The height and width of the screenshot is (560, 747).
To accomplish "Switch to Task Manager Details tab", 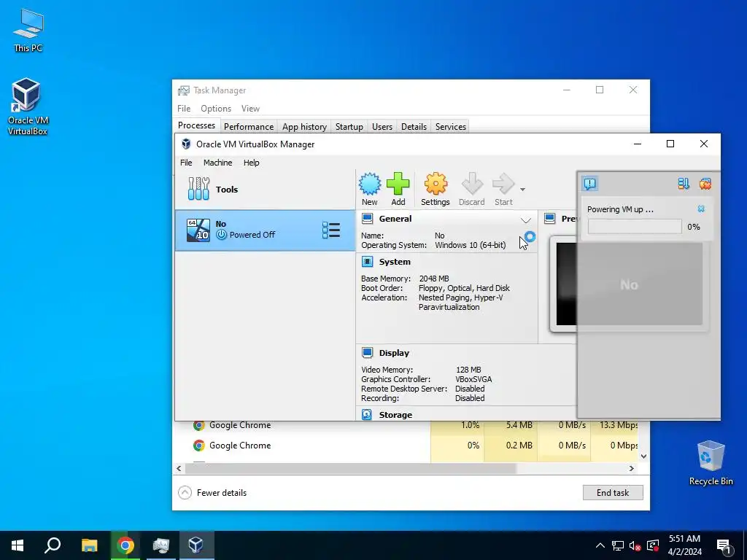I will (414, 127).
